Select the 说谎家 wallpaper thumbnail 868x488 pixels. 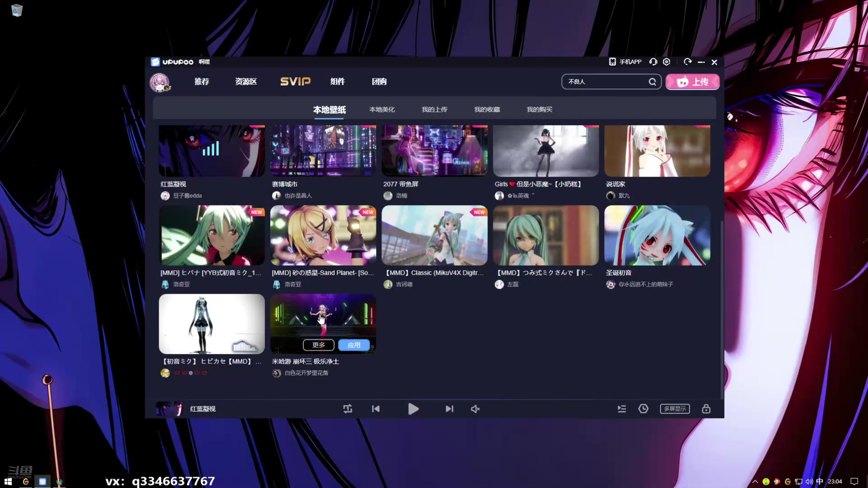[657, 151]
